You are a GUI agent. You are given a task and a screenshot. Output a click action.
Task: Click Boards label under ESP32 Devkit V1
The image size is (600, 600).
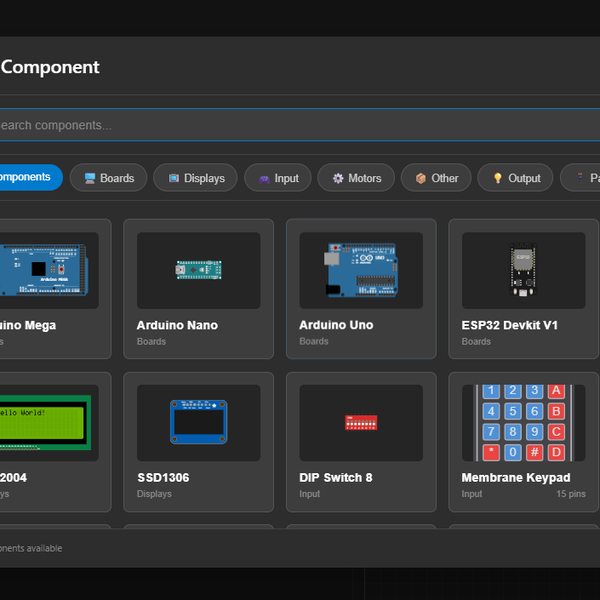476,341
